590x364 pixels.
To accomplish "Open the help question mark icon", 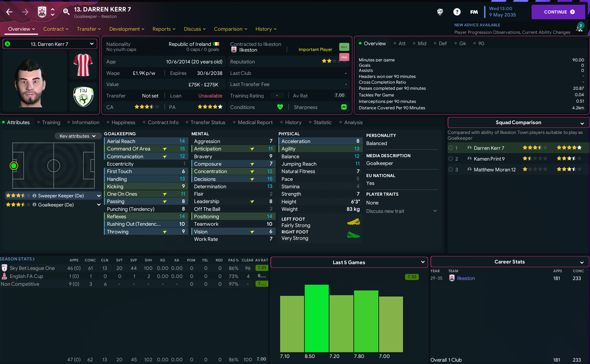I will 457,12.
